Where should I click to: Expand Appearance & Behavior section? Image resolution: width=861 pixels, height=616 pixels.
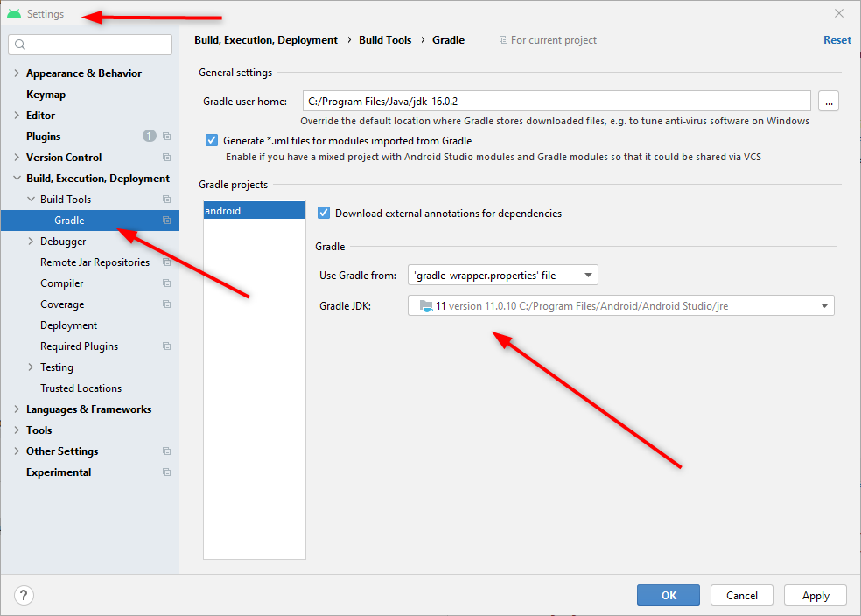click(17, 73)
